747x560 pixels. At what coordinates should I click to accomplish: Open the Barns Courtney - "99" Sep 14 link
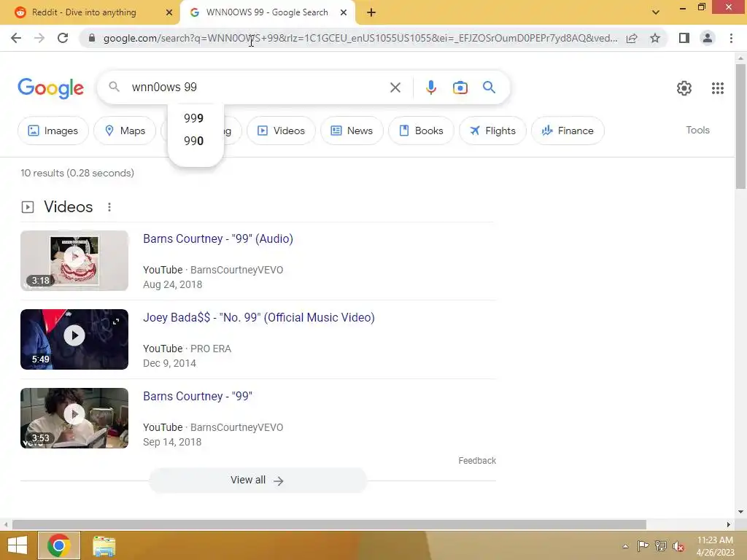click(x=198, y=396)
